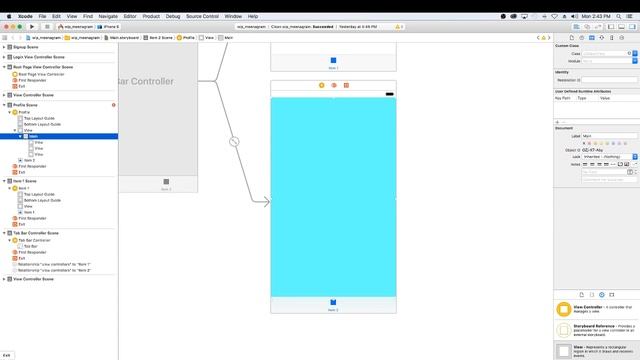
Task: Open the warning indicator in activity bar
Action: tap(399, 27)
